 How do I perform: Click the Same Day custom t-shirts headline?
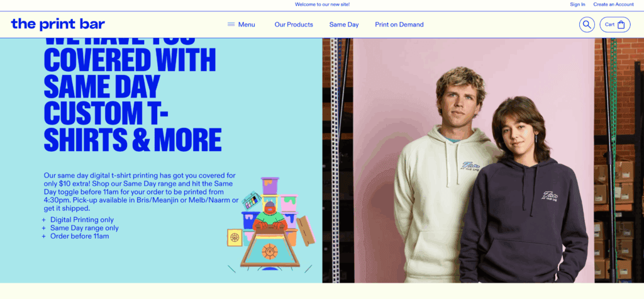pyautogui.click(x=133, y=96)
